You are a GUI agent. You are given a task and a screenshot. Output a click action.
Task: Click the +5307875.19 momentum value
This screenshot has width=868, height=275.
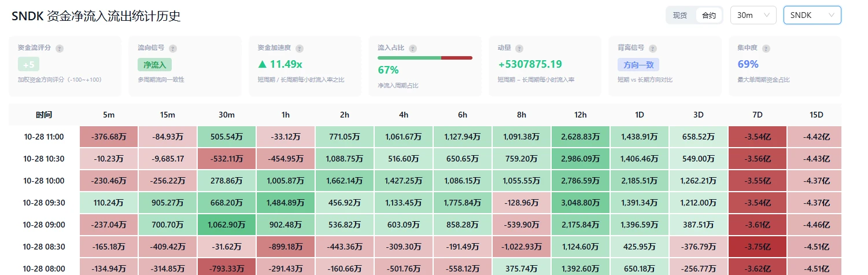pos(530,64)
